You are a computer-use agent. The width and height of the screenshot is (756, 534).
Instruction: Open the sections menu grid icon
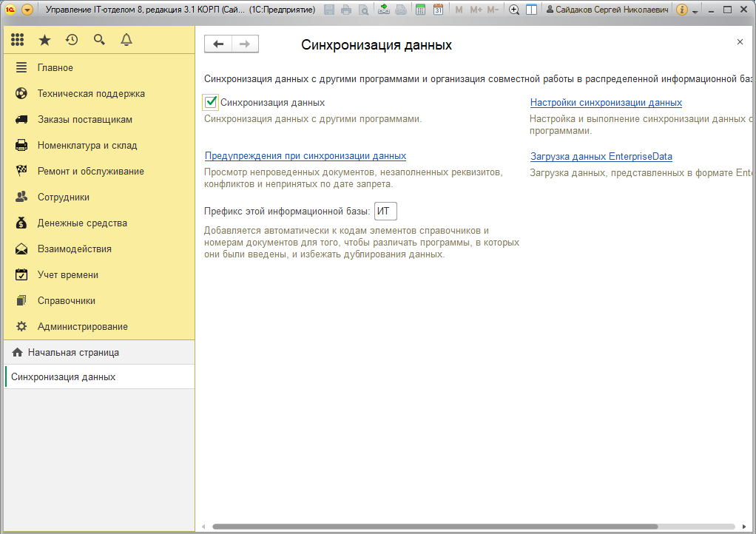click(17, 40)
